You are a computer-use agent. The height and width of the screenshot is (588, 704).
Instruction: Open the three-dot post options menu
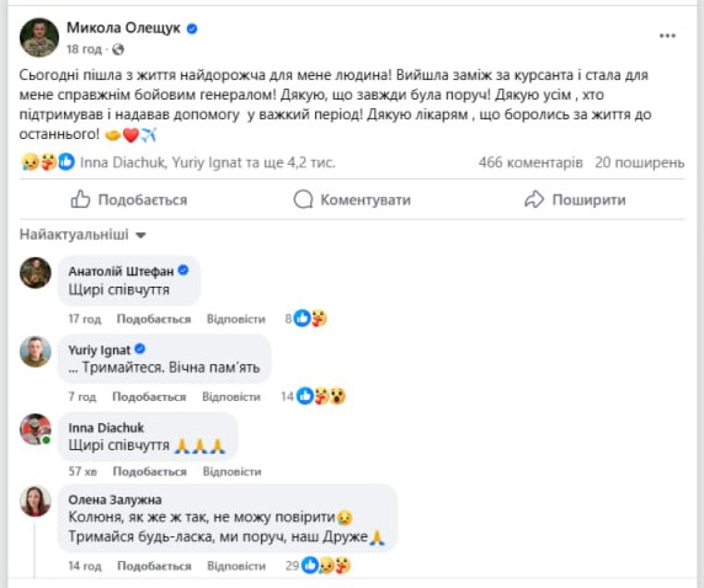click(x=667, y=36)
